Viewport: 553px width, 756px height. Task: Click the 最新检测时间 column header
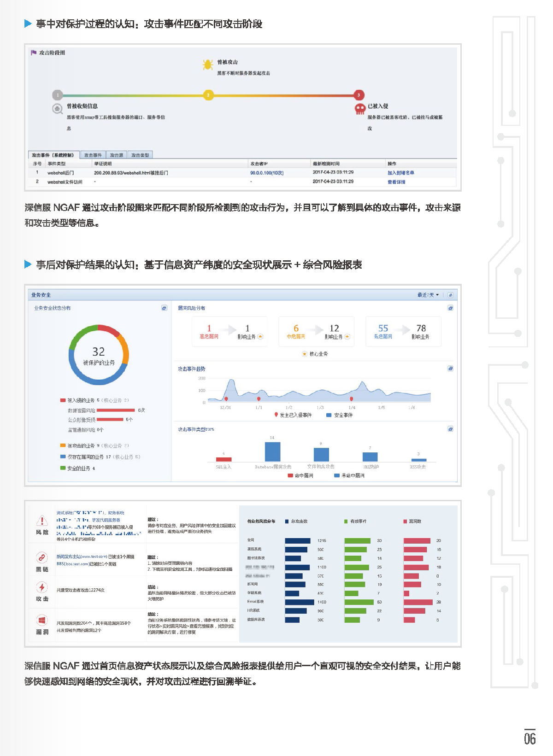[x=326, y=164]
